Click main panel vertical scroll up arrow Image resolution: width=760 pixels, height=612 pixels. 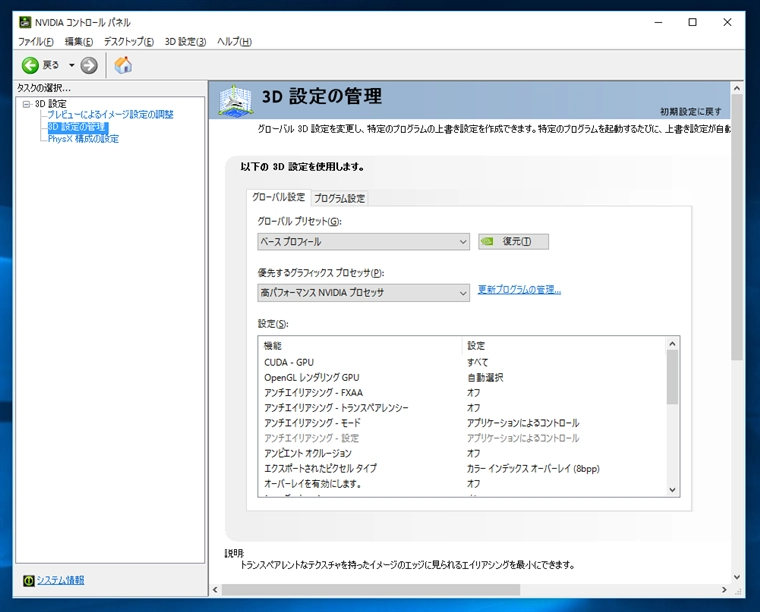click(737, 88)
